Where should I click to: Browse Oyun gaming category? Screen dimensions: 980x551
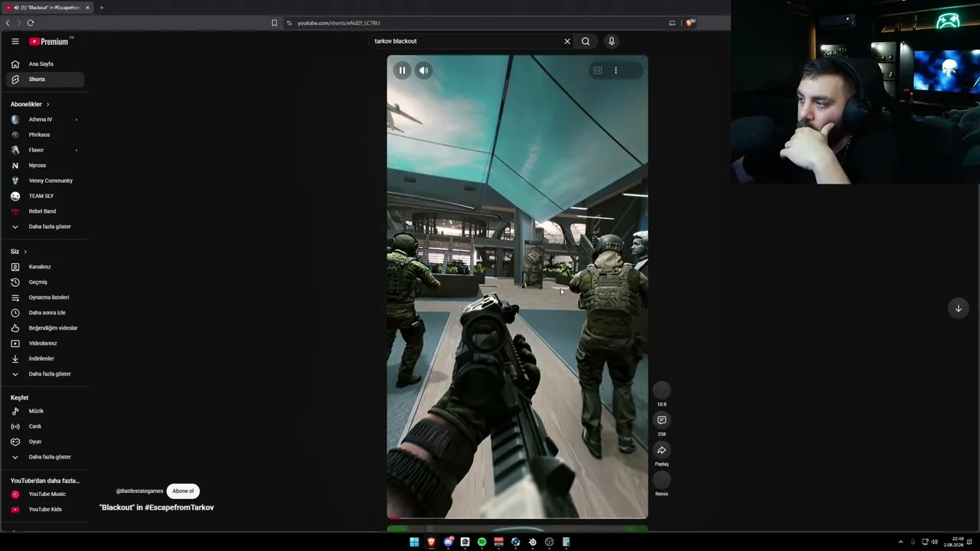[x=46, y=442]
